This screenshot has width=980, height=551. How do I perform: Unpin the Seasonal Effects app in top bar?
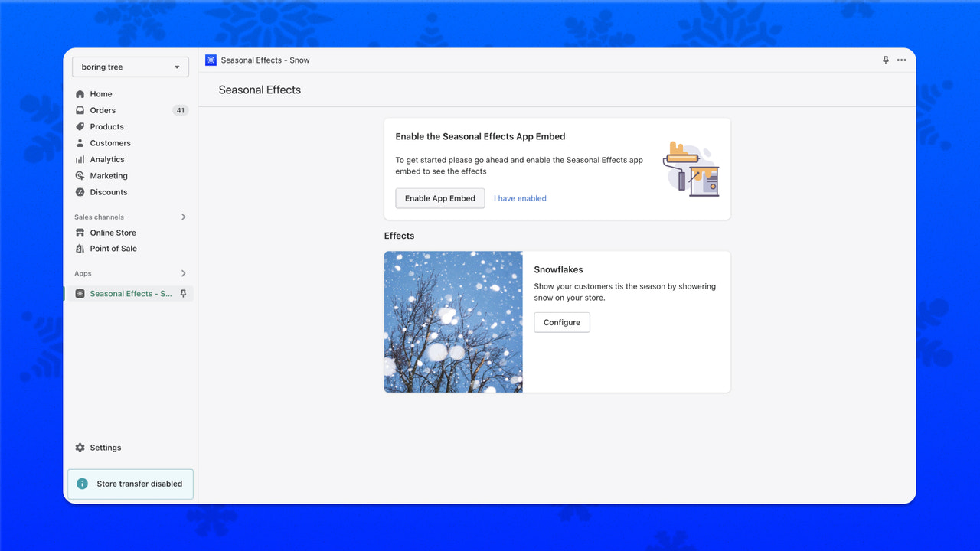pyautogui.click(x=885, y=60)
